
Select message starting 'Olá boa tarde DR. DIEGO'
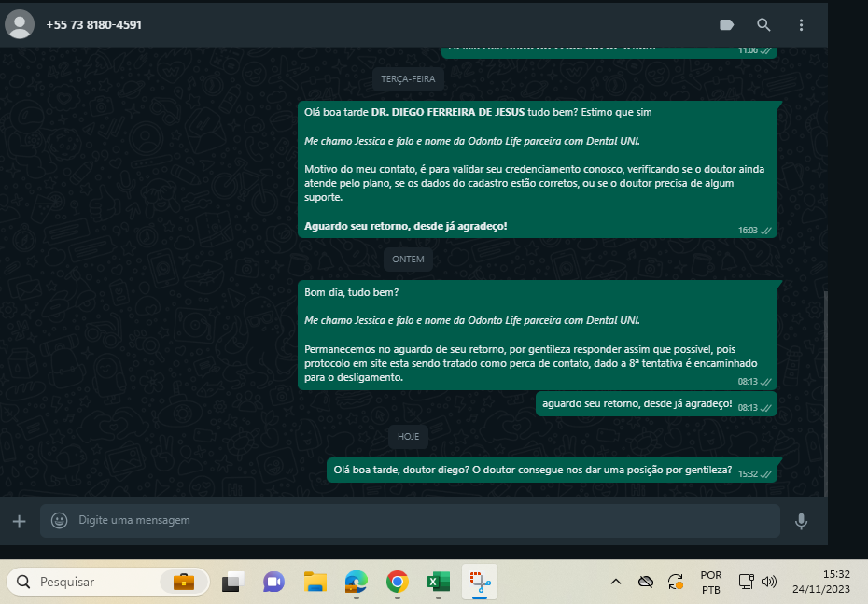(538, 169)
